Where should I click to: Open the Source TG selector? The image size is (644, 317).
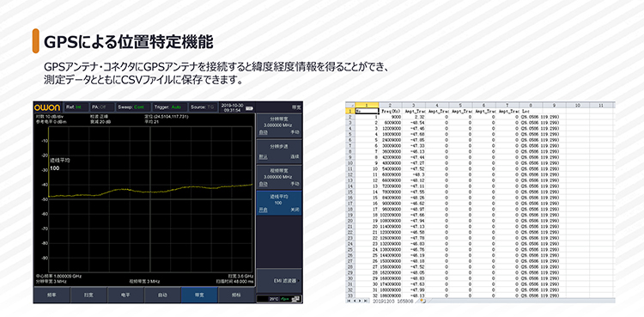coord(203,107)
